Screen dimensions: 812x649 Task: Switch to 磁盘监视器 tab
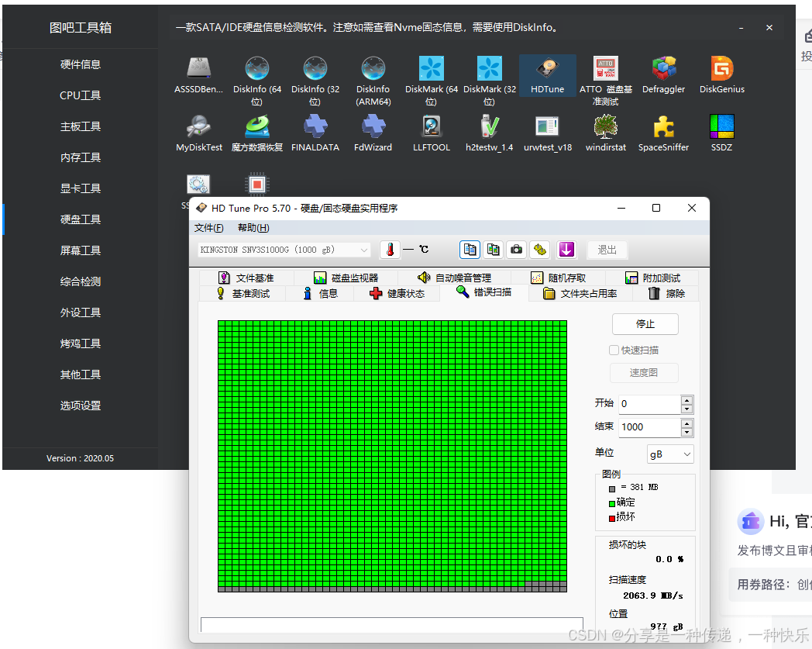(x=346, y=278)
